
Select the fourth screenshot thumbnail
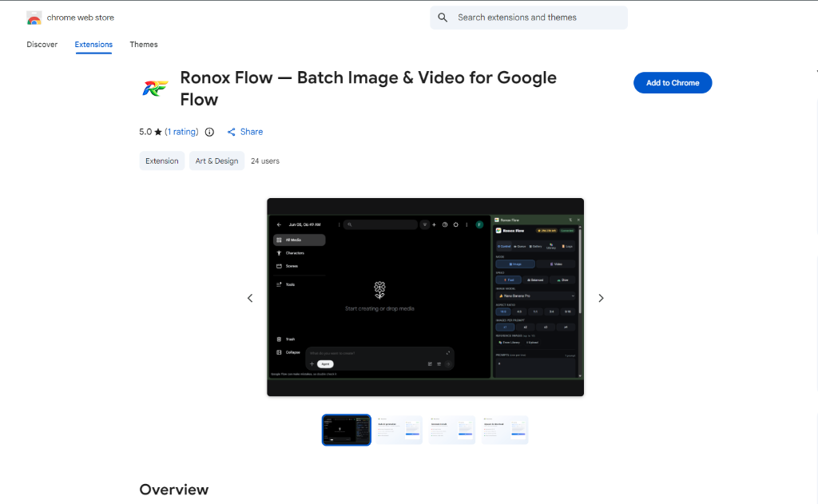pyautogui.click(x=505, y=430)
